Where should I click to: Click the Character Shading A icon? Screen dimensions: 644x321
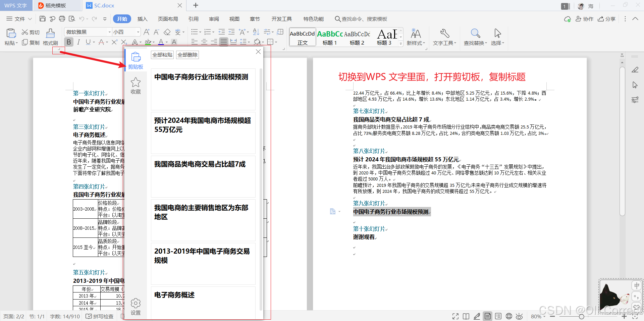tap(174, 42)
